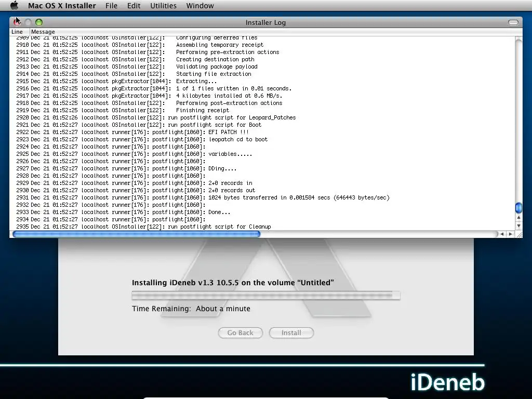Click the horizontal scrollbar thumb in log
Image resolution: width=532 pixels, height=399 pixels.
click(x=136, y=234)
